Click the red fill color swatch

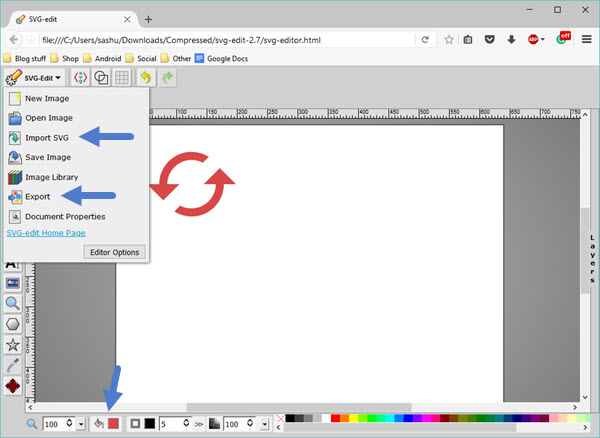pos(114,425)
